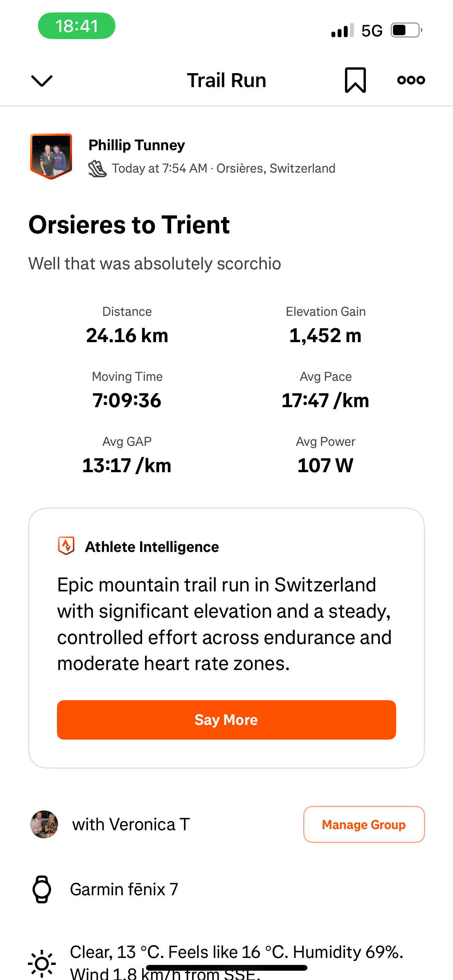The width and height of the screenshot is (453, 980).
Task: Tap the bookmark save icon
Action: click(355, 80)
